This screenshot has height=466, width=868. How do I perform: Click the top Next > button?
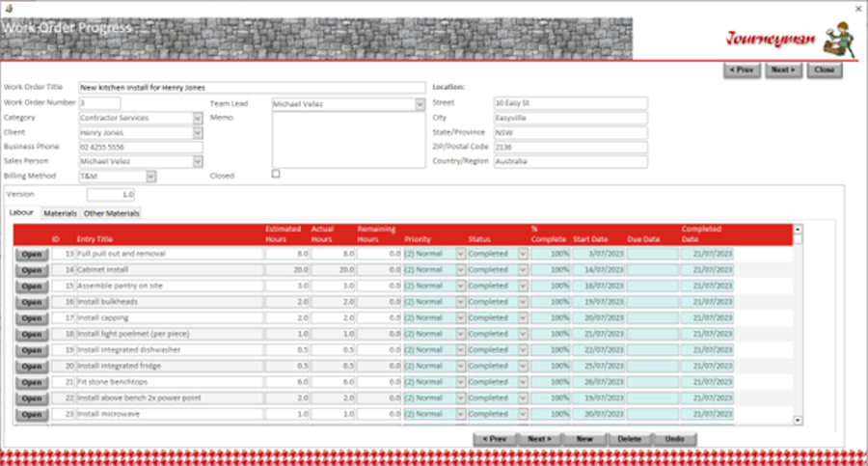coord(783,69)
